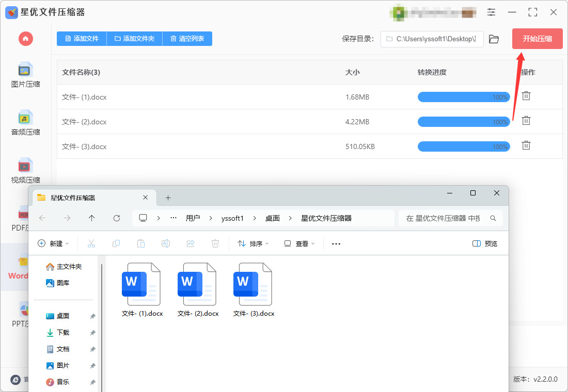This screenshot has width=568, height=392.
Task: Start compression with 开始压缩 button
Action: (537, 39)
